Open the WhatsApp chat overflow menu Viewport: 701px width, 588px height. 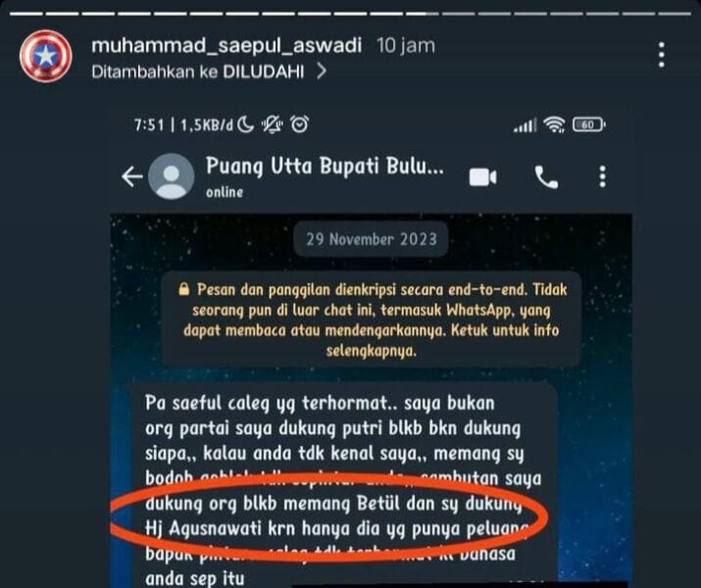[x=602, y=176]
